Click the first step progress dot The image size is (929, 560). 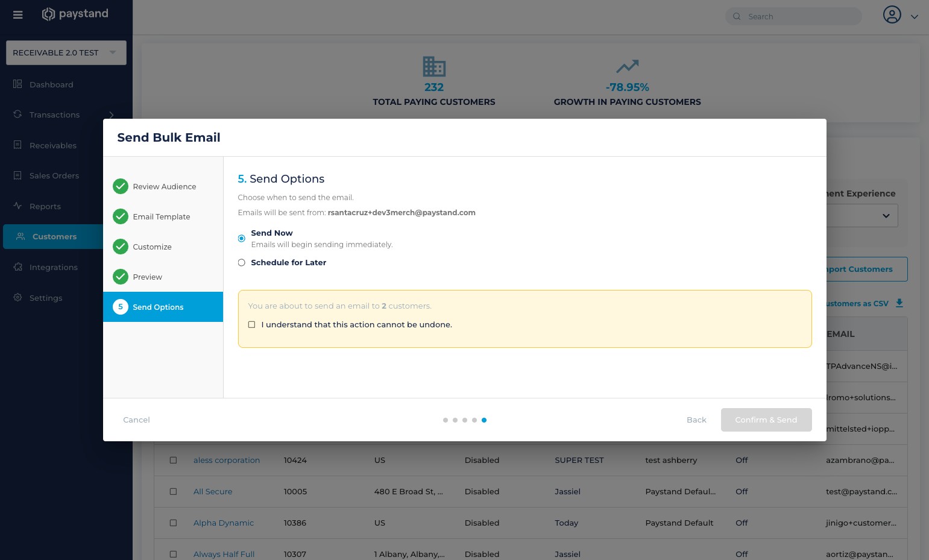coord(446,420)
